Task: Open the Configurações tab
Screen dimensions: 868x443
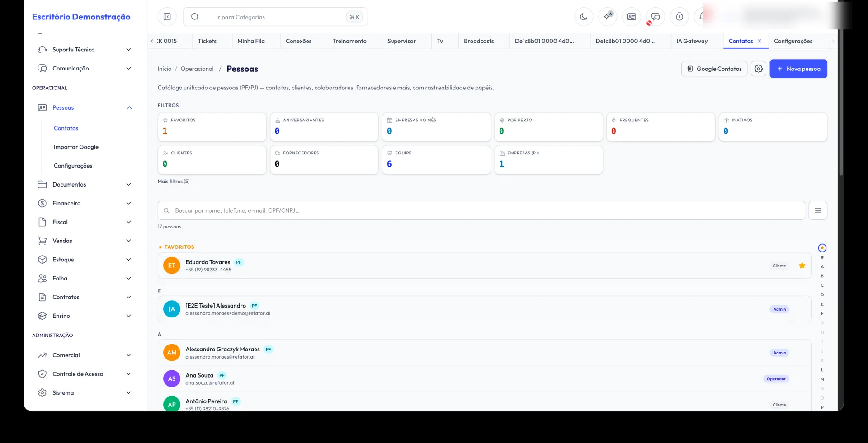Action: [793, 41]
